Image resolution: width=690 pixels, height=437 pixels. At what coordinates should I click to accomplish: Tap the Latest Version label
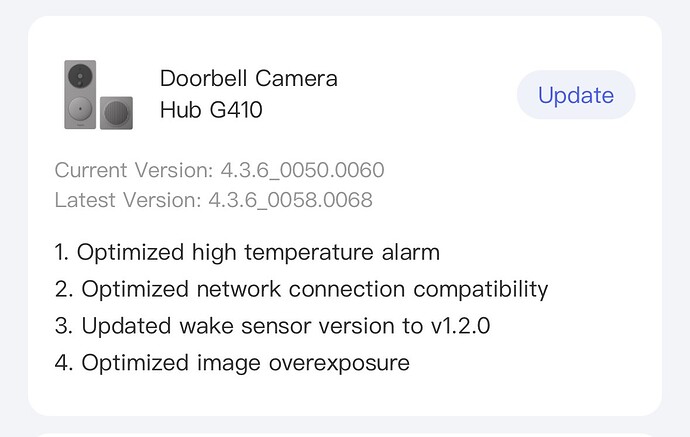[128, 200]
